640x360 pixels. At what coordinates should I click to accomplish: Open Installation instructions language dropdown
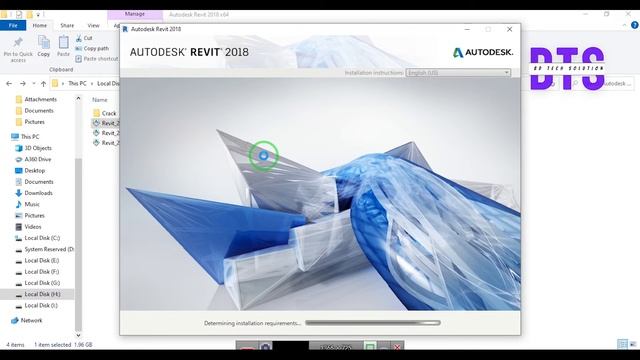(x=458, y=73)
